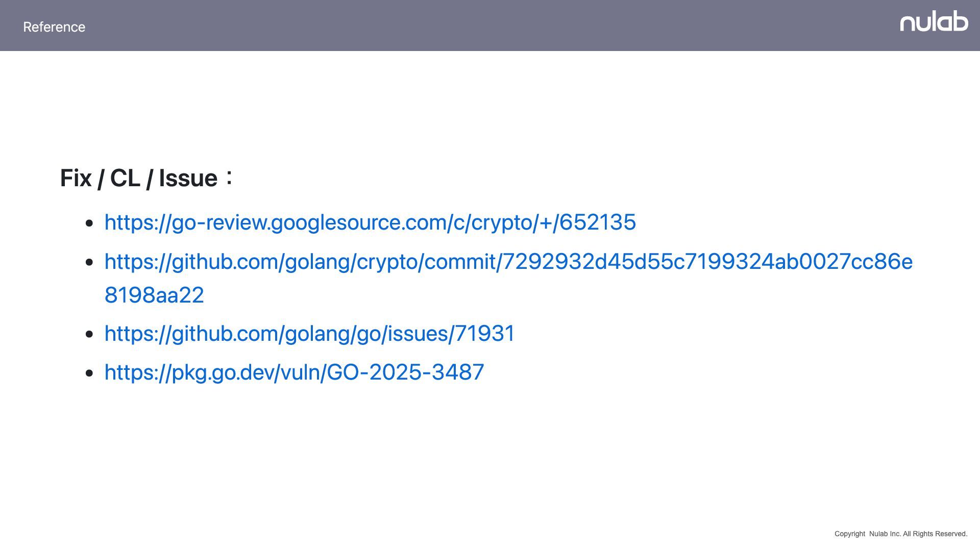Click bullet point before pkg.go.dev link
This screenshot has width=980, height=551.
click(90, 373)
